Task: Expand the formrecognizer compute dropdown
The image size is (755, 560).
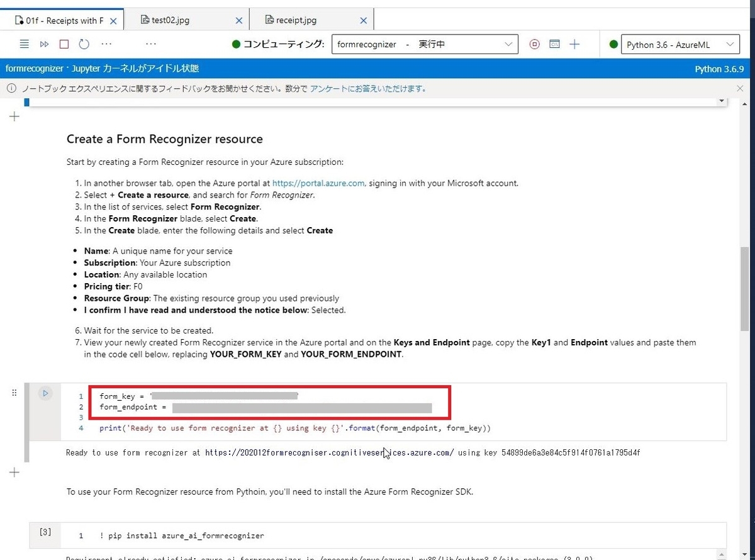Action: (x=425, y=44)
